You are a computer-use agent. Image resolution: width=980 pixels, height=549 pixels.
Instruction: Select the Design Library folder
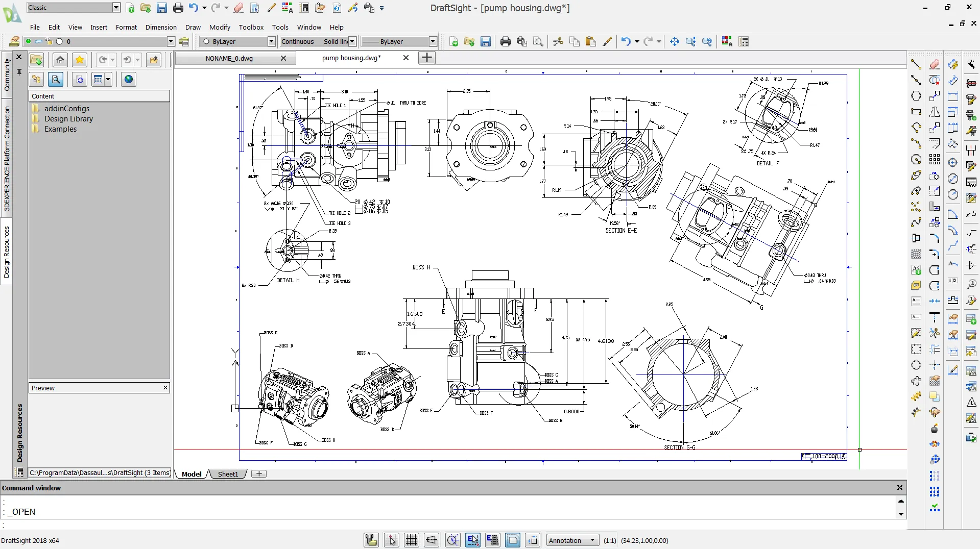(68, 119)
